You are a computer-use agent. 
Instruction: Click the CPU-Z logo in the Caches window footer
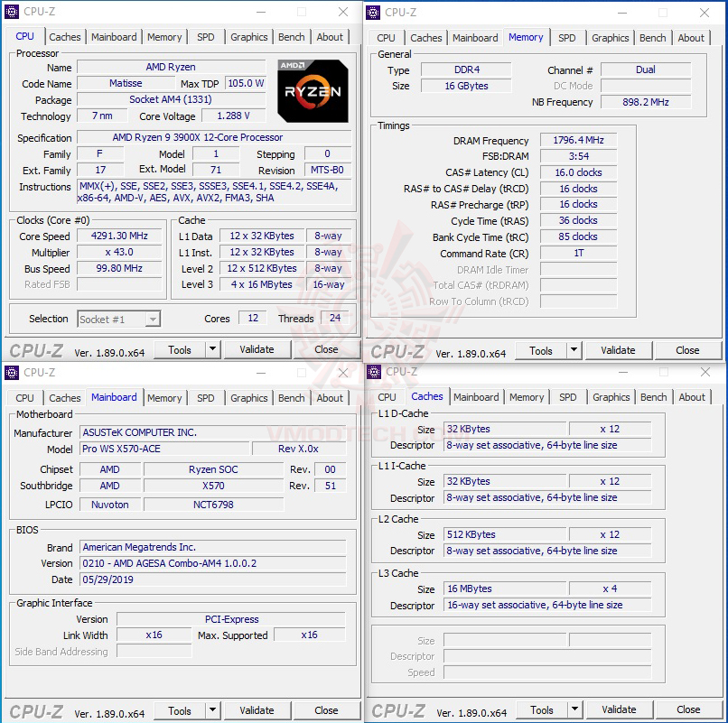tap(397, 709)
